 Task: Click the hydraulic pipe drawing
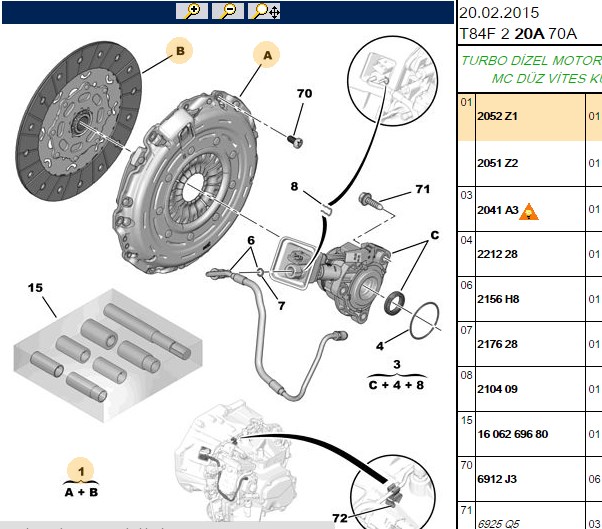[x=277, y=332]
